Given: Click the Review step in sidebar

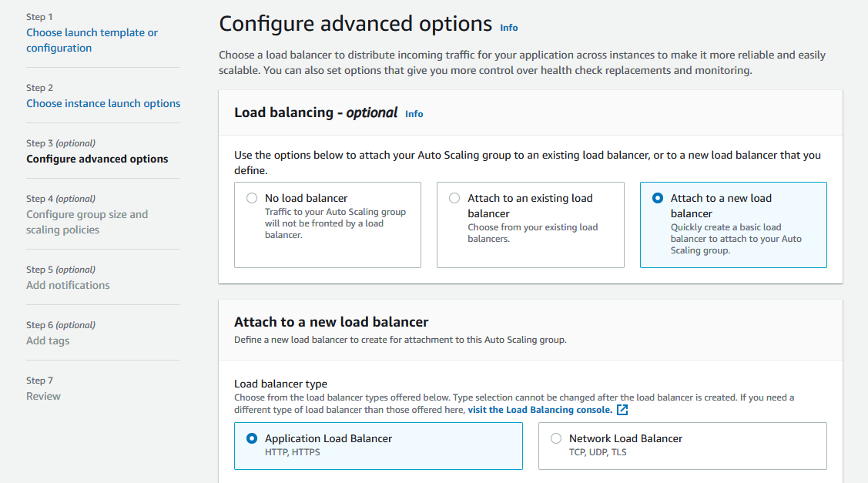Looking at the screenshot, I should [x=43, y=396].
